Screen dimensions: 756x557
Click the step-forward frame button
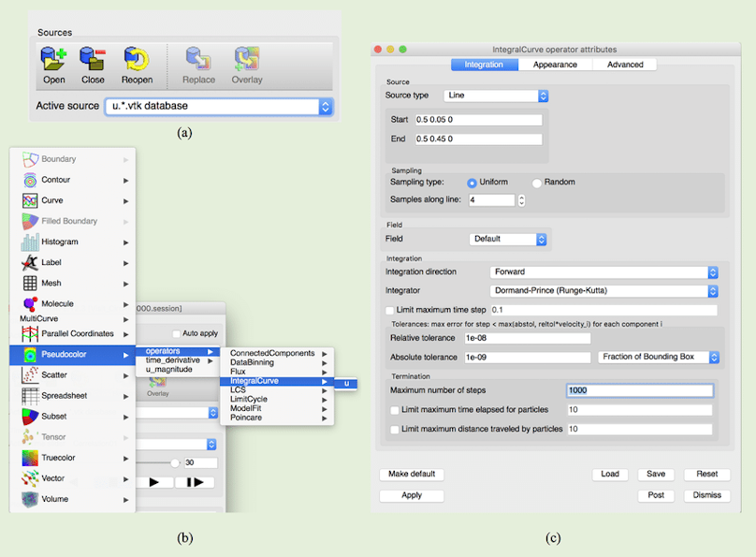coord(195,482)
